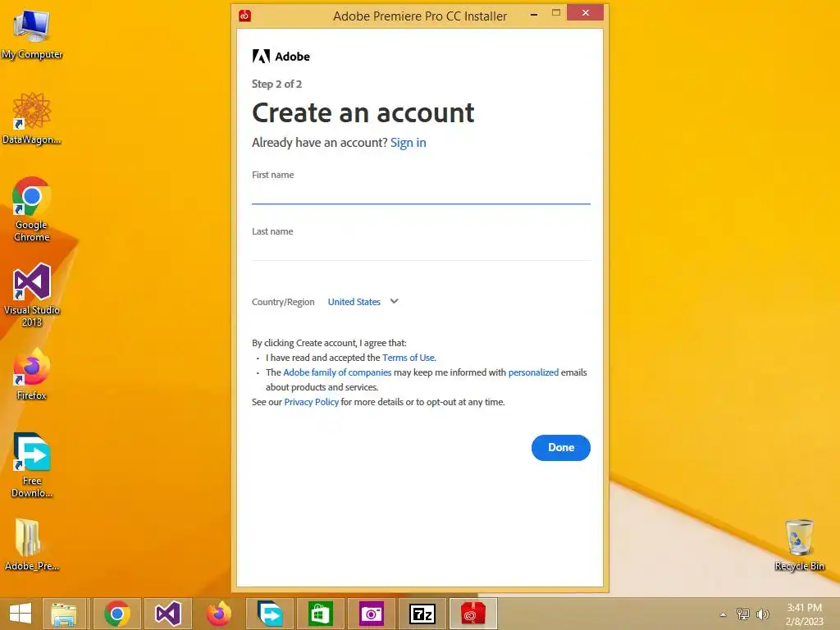Viewport: 840px width, 630px height.
Task: Switch to Chrome in the taskbar
Action: (x=117, y=614)
